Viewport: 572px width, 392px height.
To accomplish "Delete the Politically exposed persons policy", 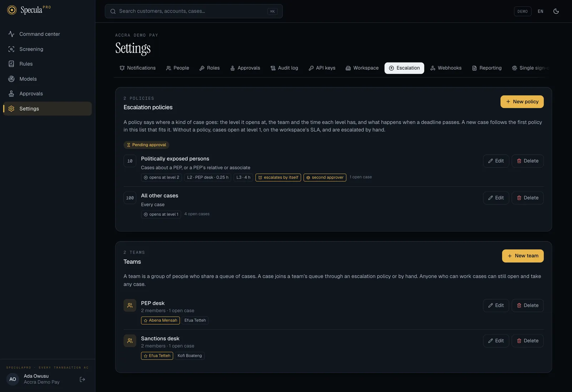I will (528, 161).
